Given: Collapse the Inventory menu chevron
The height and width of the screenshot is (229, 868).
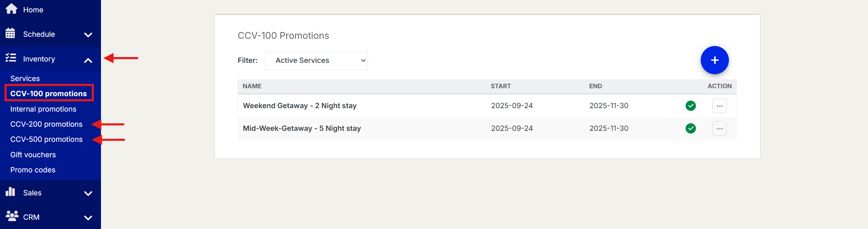Looking at the screenshot, I should coord(88,60).
